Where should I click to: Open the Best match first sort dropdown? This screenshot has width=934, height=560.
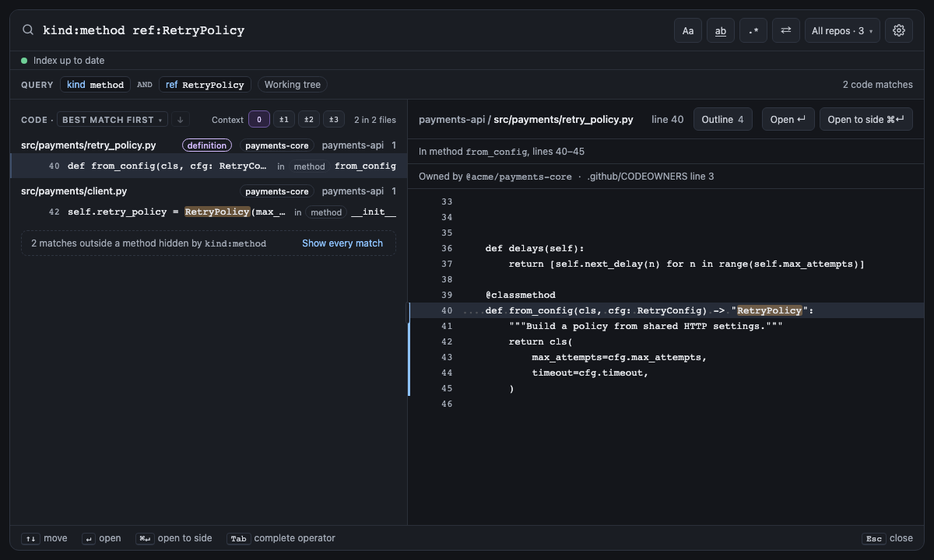[113, 120]
